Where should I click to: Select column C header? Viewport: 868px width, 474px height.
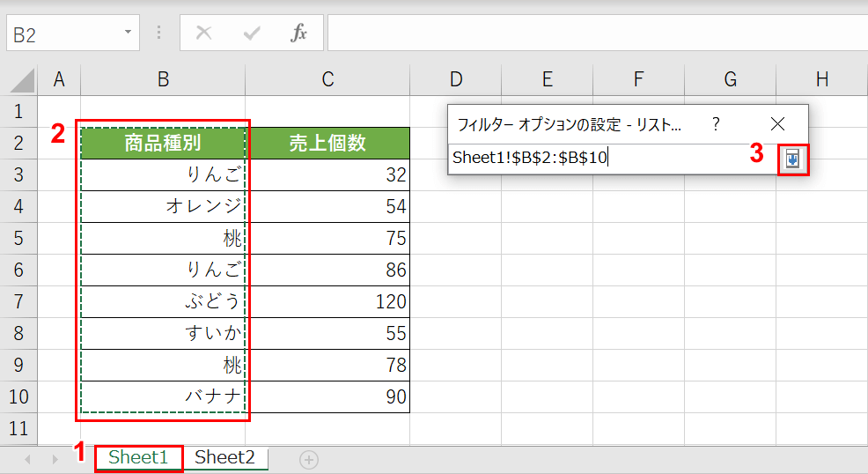327,80
